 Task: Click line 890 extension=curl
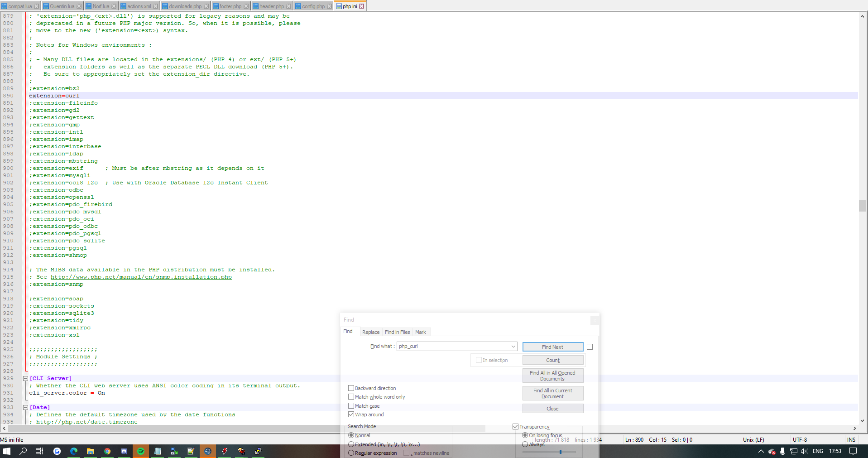[54, 96]
